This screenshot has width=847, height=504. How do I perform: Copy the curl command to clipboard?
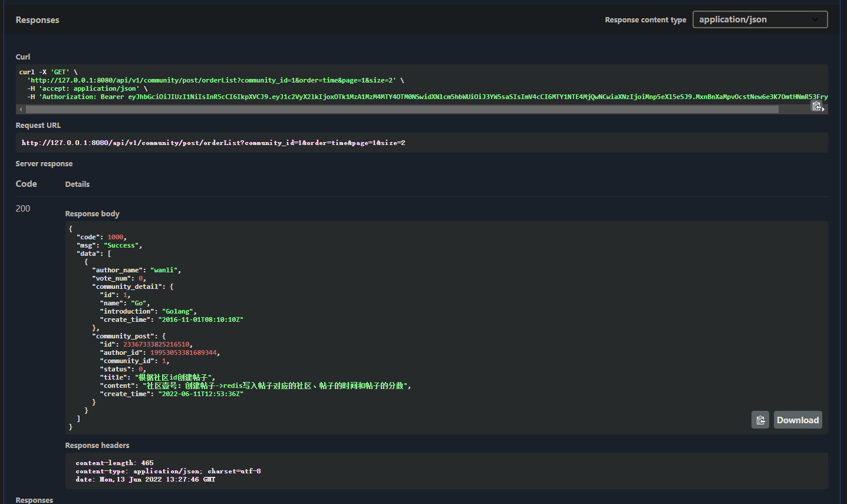coord(816,106)
